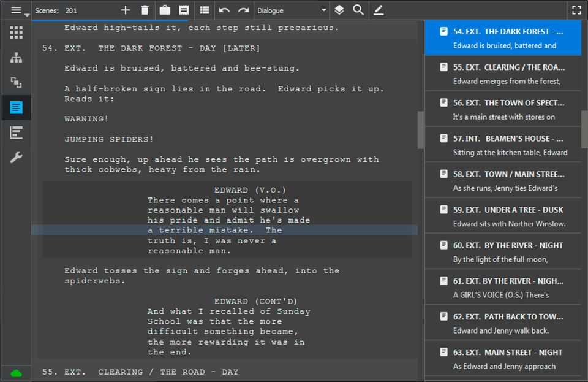
Task: Open the hierarchy tree view in sidebar
Action: click(16, 58)
